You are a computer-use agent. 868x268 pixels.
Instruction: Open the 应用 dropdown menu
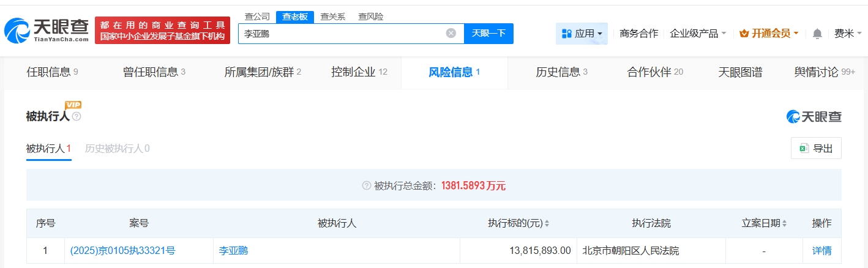(x=582, y=34)
